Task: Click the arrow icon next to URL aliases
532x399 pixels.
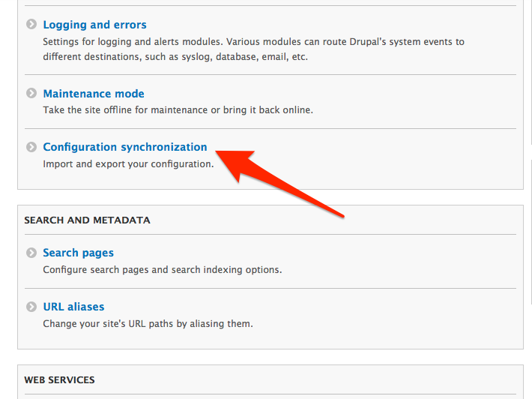Action: pos(31,307)
